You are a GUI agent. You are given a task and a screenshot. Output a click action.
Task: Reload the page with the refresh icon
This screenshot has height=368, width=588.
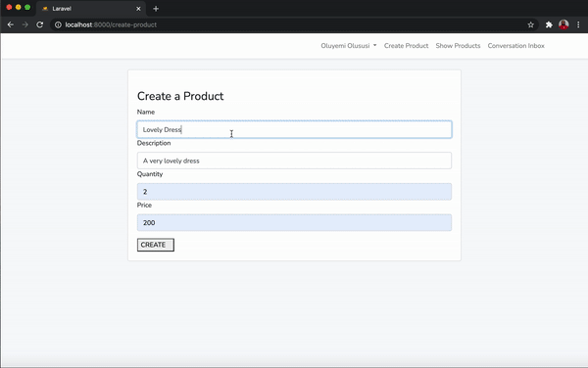40,24
